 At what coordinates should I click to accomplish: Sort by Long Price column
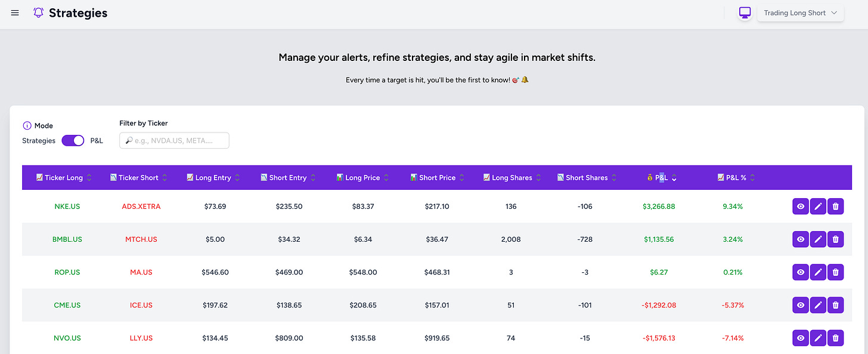[x=362, y=177]
